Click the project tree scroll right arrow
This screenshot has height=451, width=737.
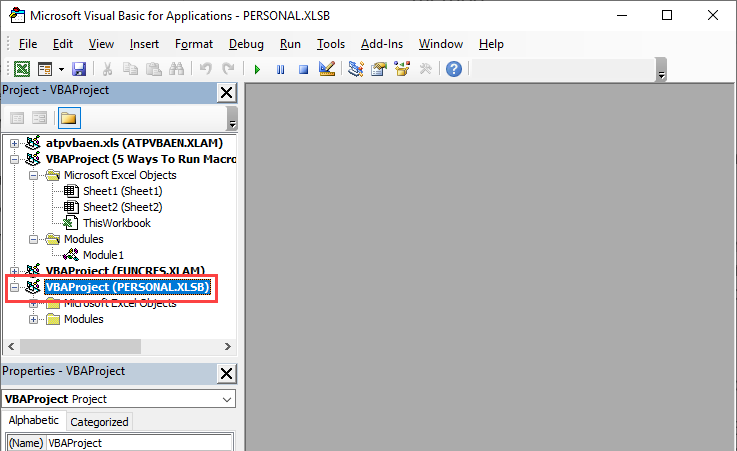coord(228,347)
